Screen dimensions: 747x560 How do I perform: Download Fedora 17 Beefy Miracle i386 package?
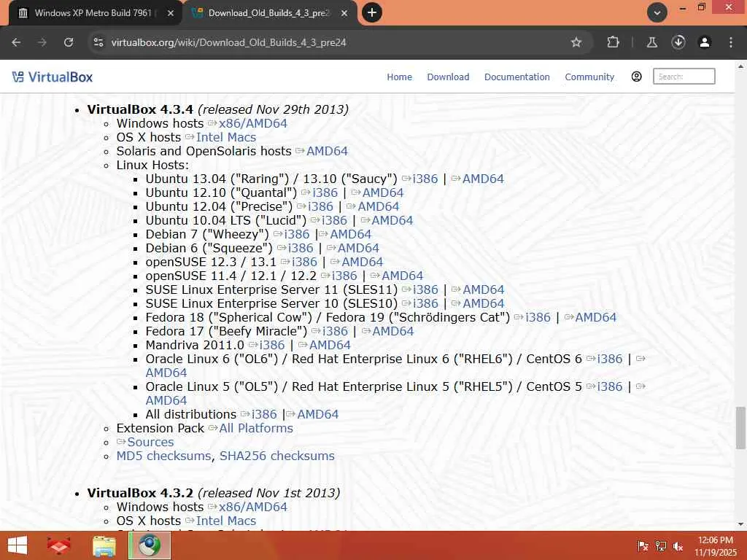tap(336, 330)
